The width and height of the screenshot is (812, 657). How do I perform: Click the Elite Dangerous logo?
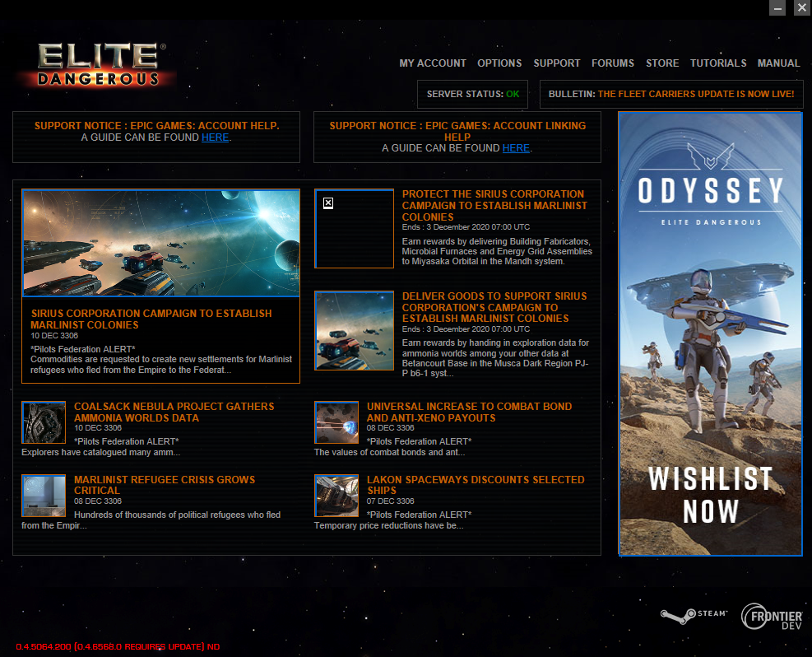[99, 65]
